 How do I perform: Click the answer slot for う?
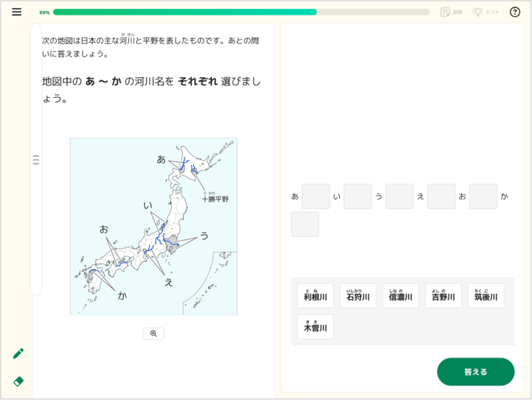(400, 196)
